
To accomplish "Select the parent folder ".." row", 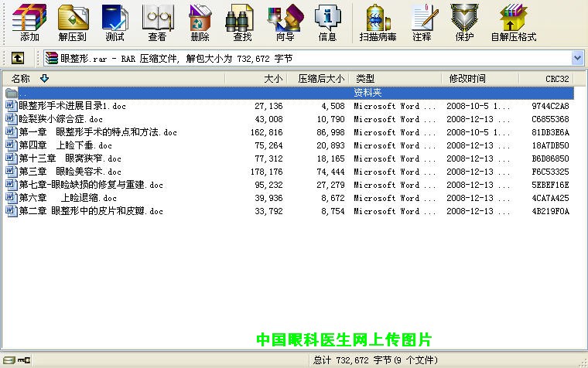I will pyautogui.click(x=155, y=93).
